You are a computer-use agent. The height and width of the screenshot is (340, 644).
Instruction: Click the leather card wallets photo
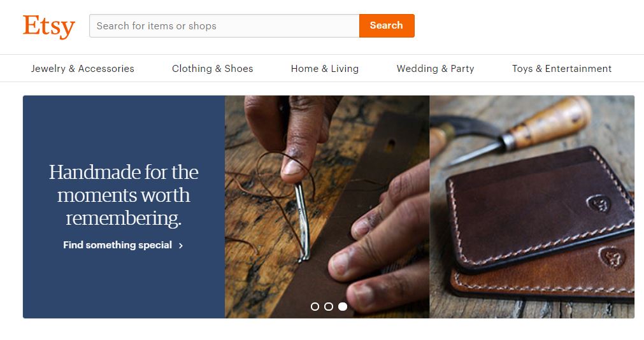(x=532, y=207)
